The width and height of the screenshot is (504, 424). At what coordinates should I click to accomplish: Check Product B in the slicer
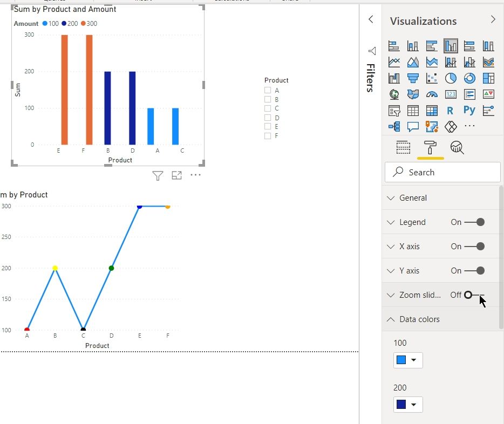coord(268,99)
